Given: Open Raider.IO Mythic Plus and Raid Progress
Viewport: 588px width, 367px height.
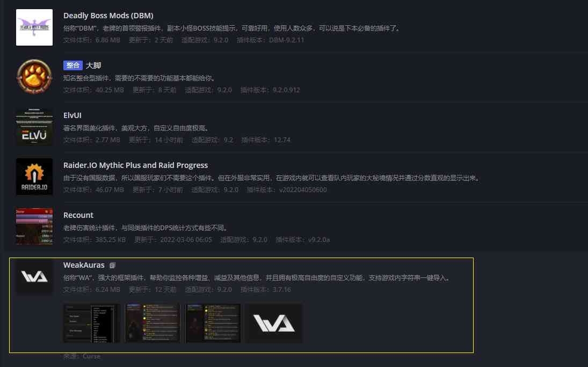Looking at the screenshot, I should [x=135, y=165].
